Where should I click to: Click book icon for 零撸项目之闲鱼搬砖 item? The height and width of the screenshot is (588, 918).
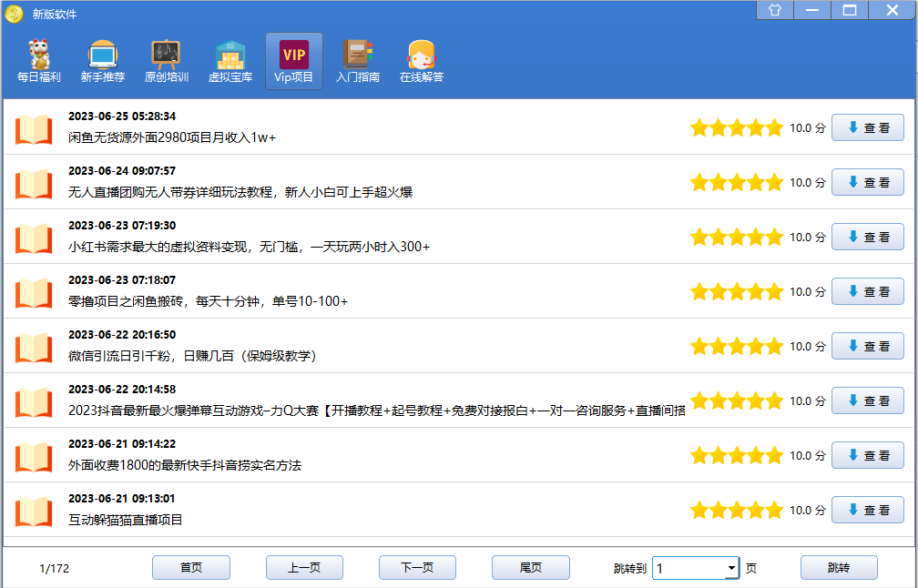point(34,293)
